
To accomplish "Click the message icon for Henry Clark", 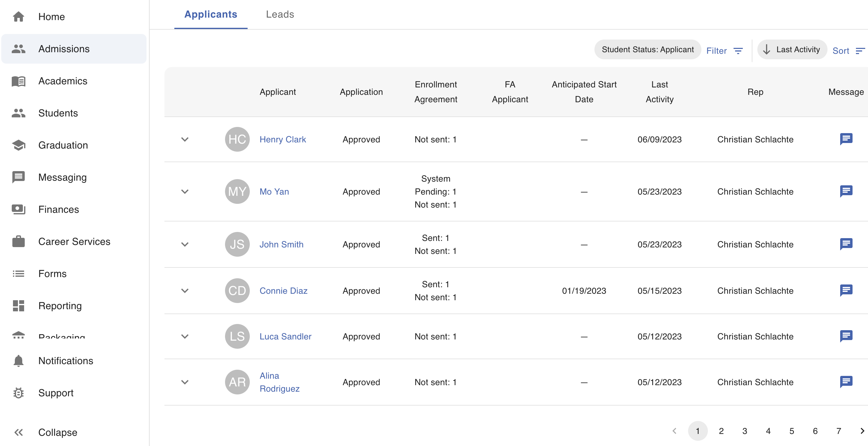I will point(846,139).
